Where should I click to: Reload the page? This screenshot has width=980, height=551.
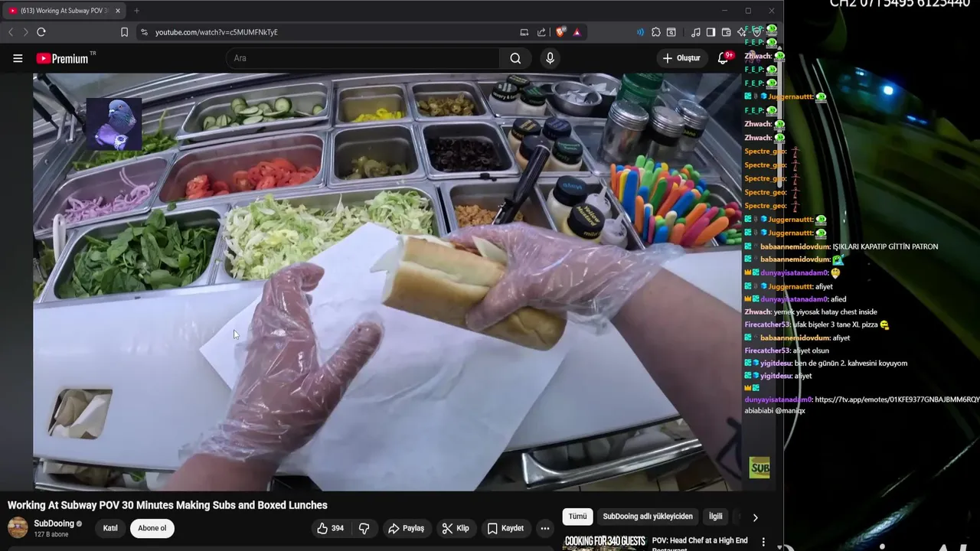(41, 32)
